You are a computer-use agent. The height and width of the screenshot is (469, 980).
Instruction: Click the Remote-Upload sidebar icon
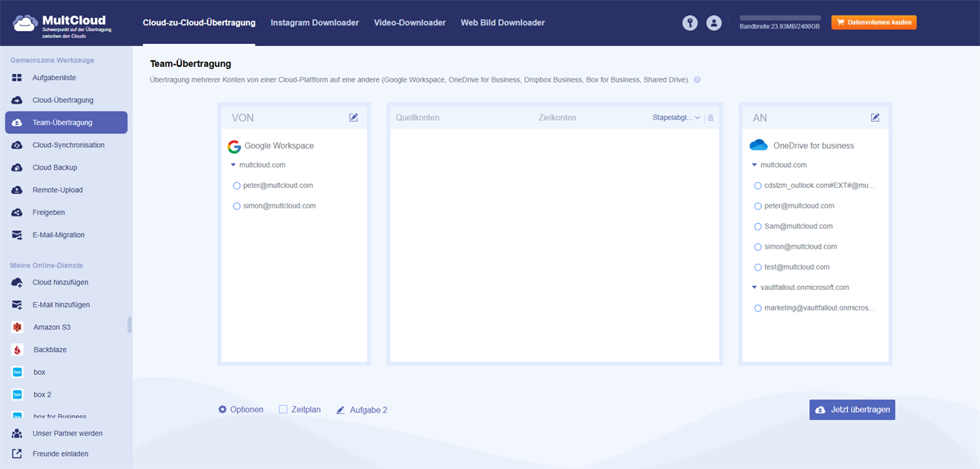click(17, 190)
